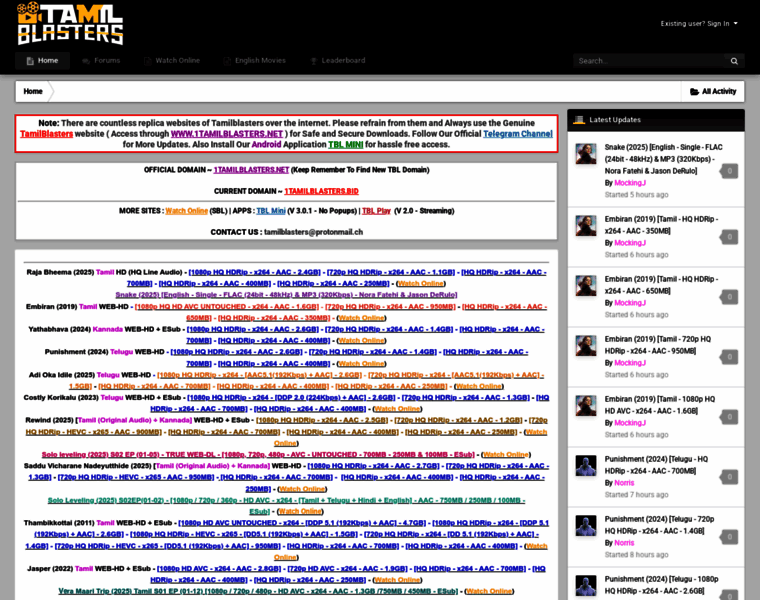Open the All Activity link
This screenshot has width=760, height=600.
[x=712, y=92]
